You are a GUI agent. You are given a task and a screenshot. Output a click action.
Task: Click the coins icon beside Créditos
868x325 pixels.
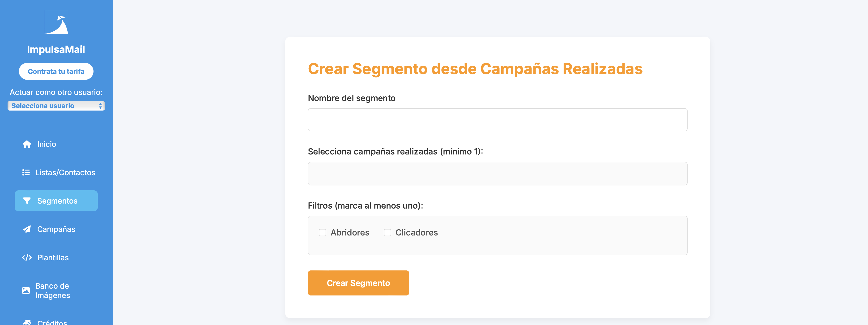pyautogui.click(x=27, y=322)
